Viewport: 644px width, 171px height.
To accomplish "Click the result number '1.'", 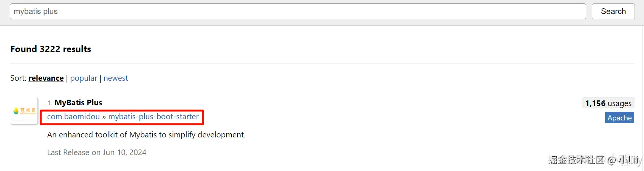I will point(50,103).
